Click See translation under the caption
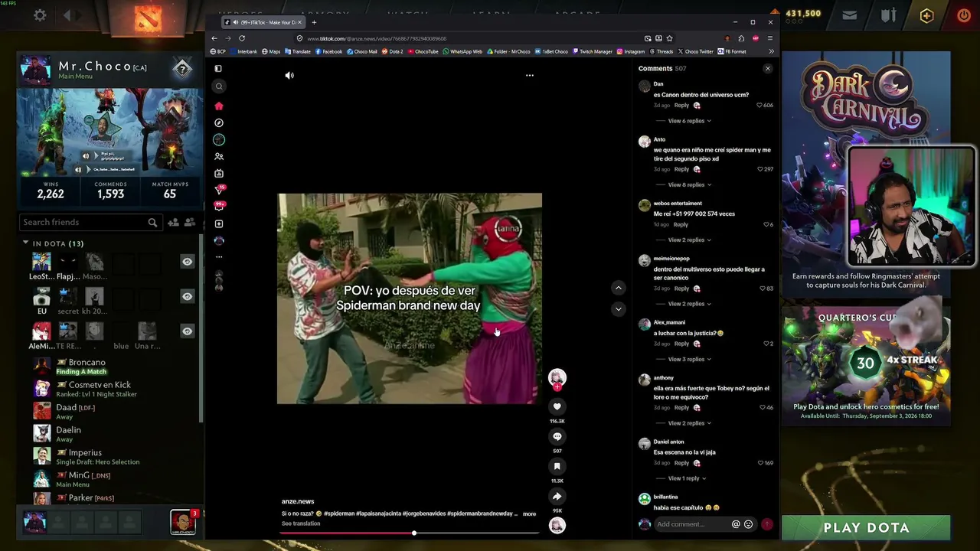 coord(301,523)
